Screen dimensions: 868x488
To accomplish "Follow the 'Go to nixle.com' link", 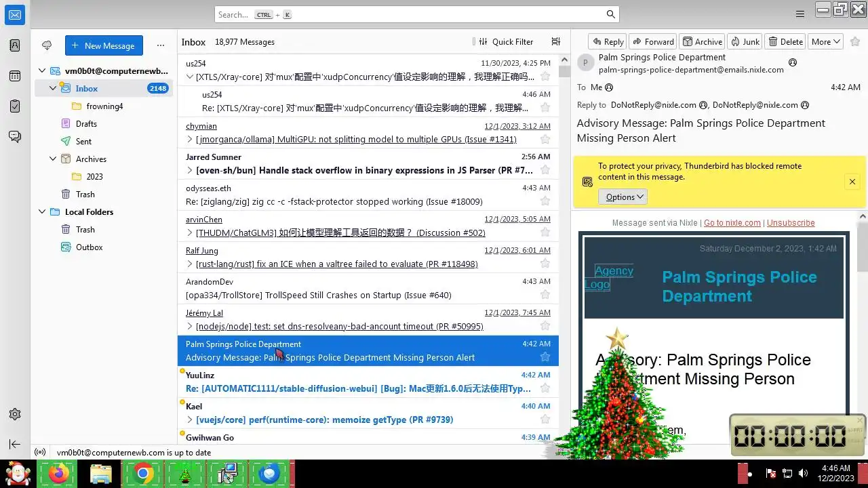I will (732, 222).
